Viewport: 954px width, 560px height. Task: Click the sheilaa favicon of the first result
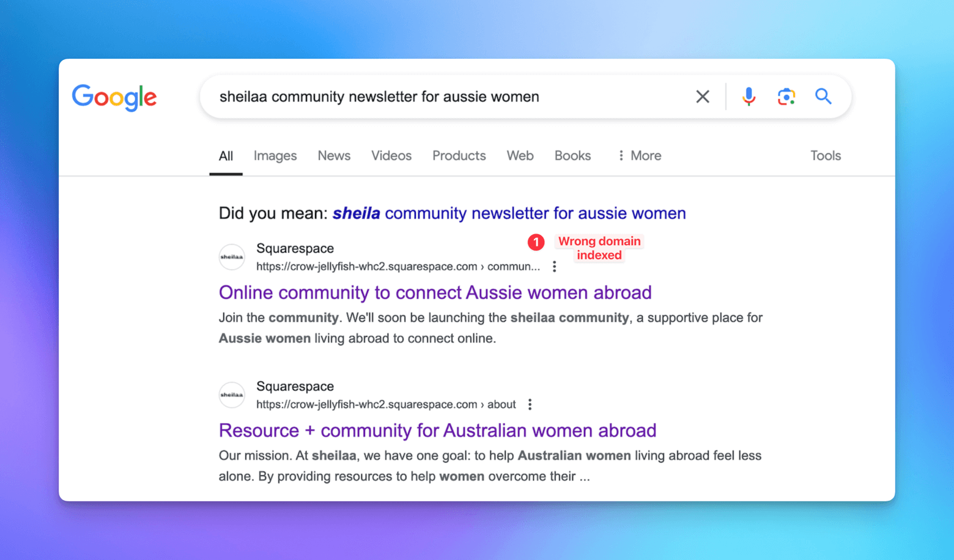232,257
